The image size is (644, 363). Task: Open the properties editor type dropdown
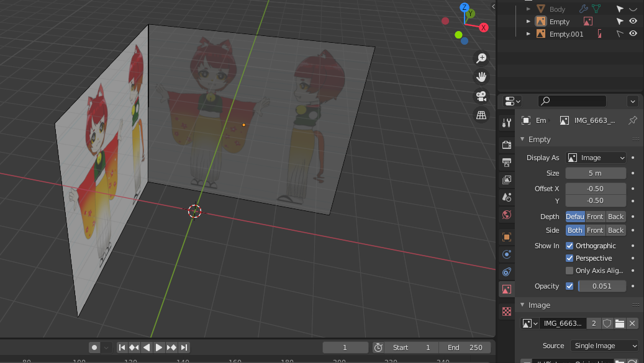(x=512, y=101)
